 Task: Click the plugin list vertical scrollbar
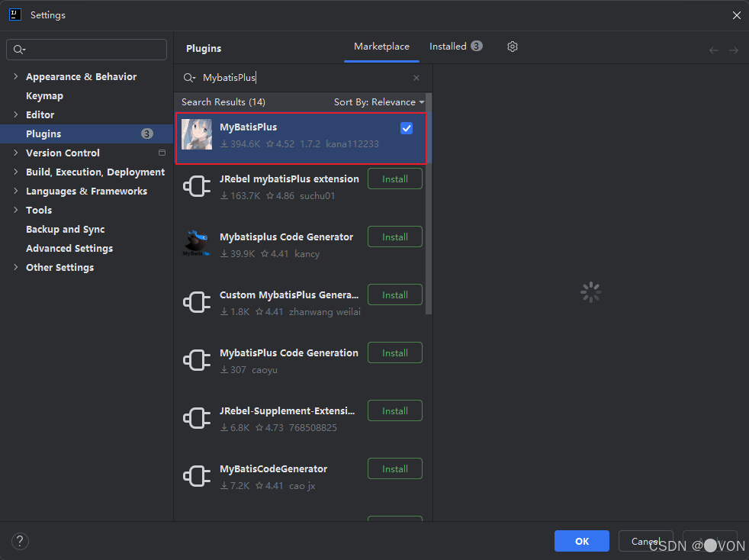click(429, 205)
